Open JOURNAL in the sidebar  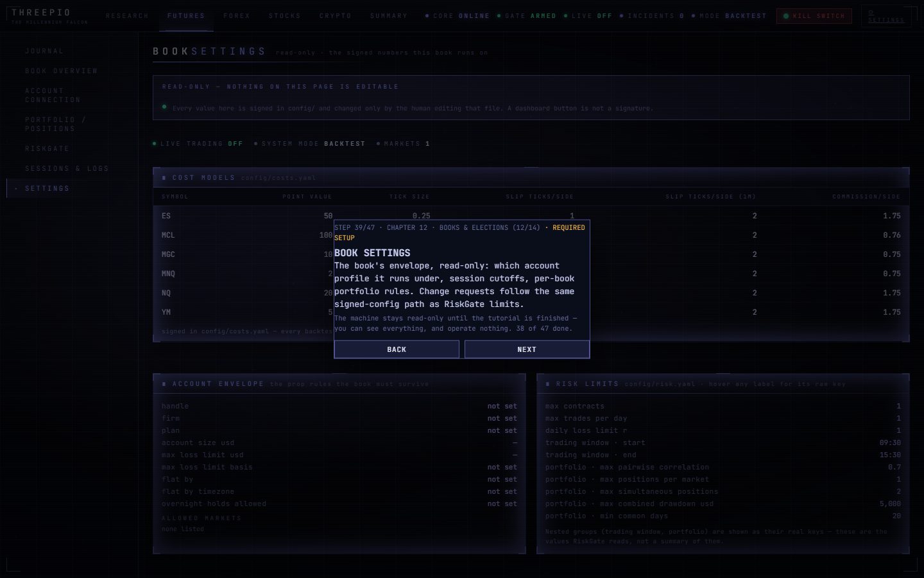point(44,51)
